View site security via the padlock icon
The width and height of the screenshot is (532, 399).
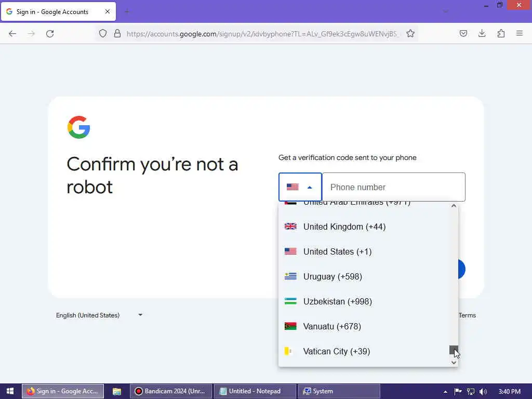pos(117,33)
